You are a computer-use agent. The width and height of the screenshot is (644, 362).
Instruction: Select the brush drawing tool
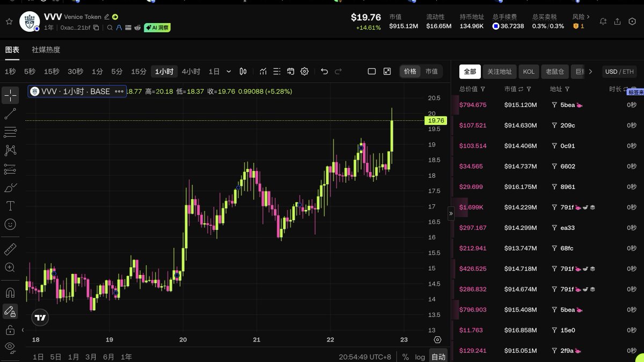point(10,187)
